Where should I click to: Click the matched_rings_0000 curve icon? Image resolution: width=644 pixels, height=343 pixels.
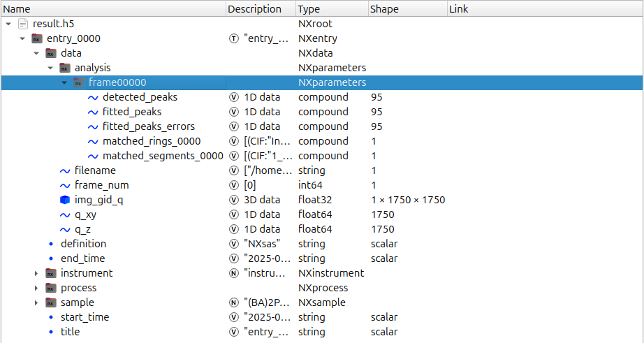(93, 141)
